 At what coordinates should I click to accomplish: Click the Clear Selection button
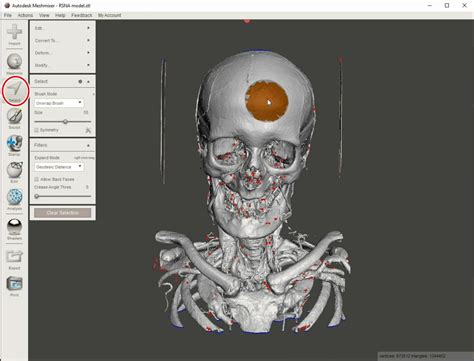(63, 213)
